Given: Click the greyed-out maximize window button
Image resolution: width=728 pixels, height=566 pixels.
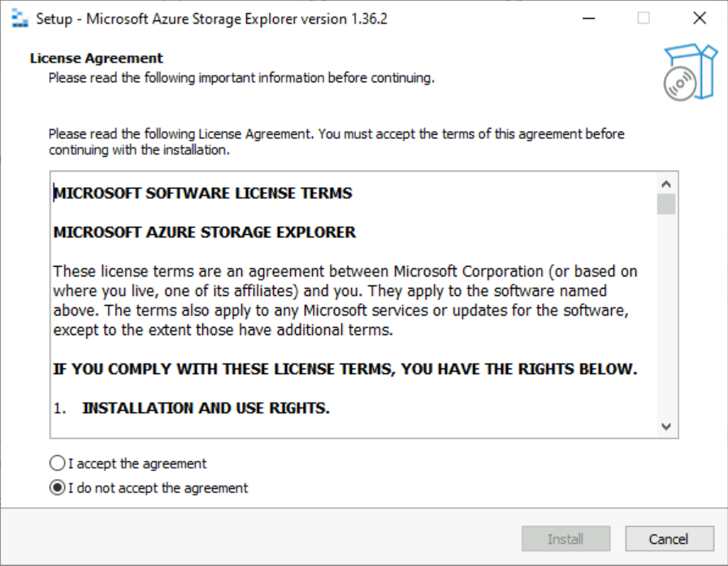Looking at the screenshot, I should point(643,18).
